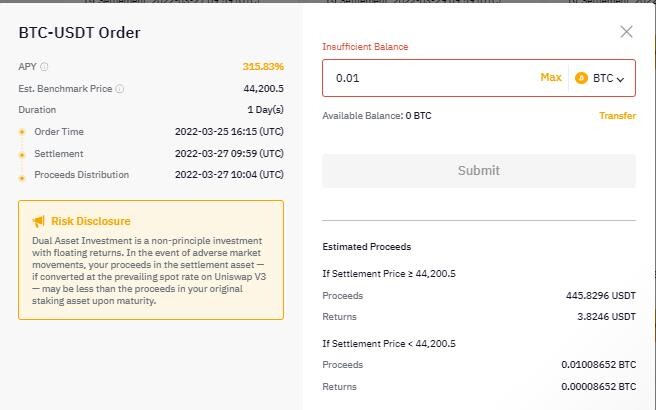Click the Available Balance 0 BTC text

[x=377, y=116]
